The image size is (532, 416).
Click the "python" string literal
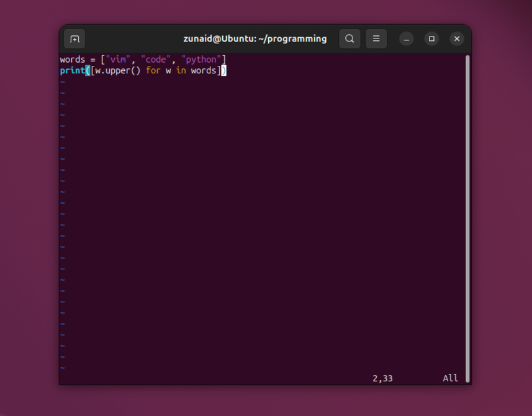point(201,60)
